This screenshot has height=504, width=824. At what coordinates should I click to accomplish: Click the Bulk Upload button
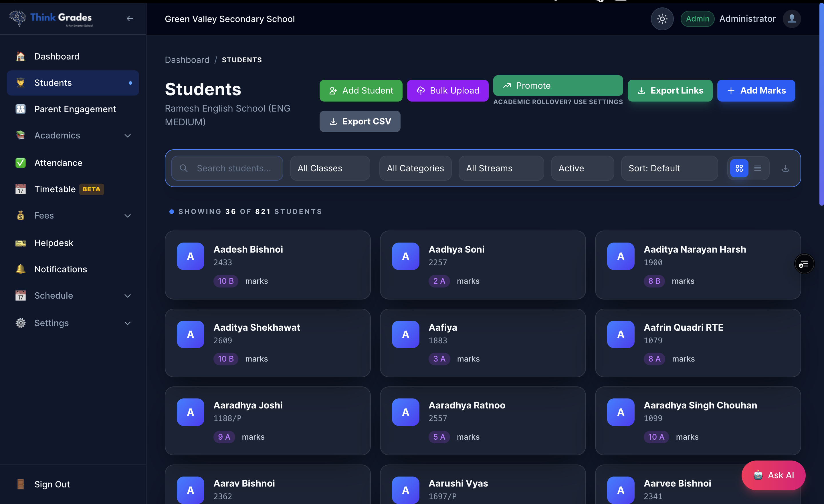[x=447, y=91]
